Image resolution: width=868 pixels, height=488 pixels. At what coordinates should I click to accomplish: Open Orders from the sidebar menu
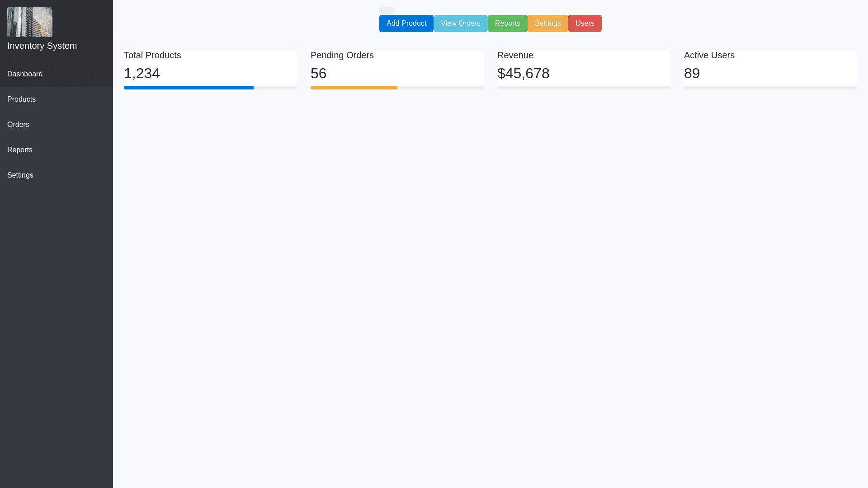pos(18,125)
